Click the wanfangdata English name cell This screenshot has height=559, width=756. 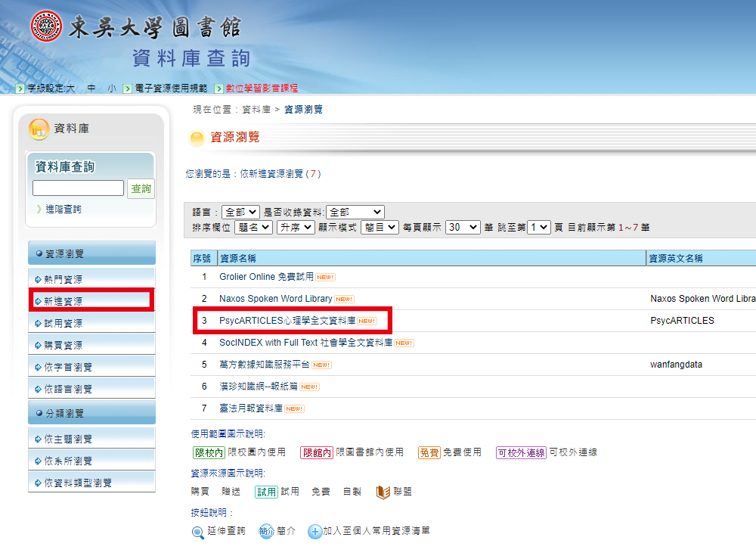point(676,365)
